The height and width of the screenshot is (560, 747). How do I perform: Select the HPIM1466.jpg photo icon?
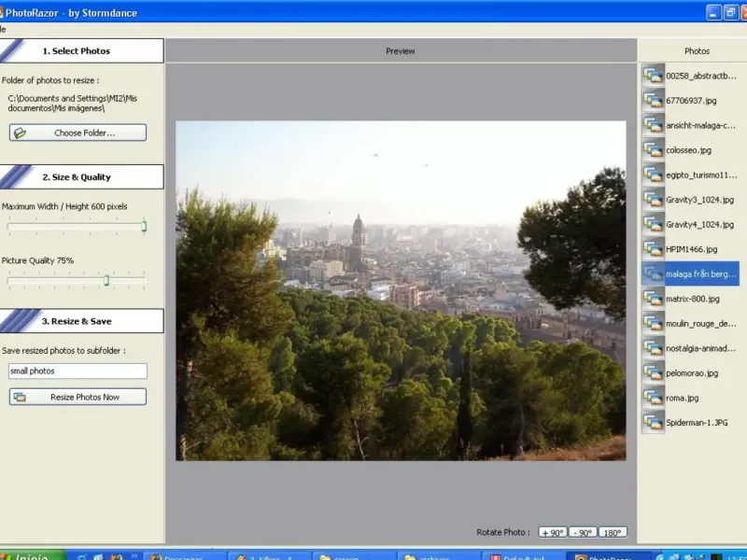653,249
